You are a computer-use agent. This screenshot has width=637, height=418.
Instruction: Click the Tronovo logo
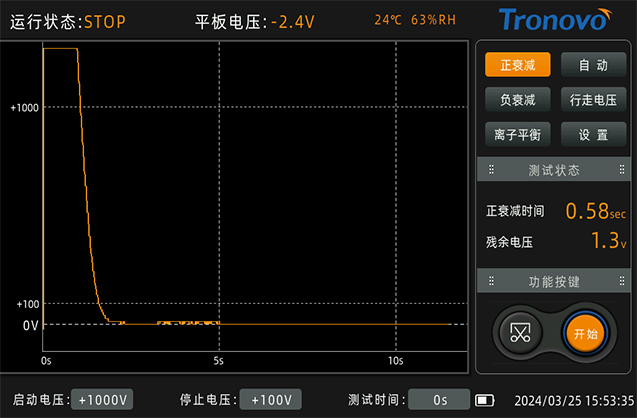555,19
